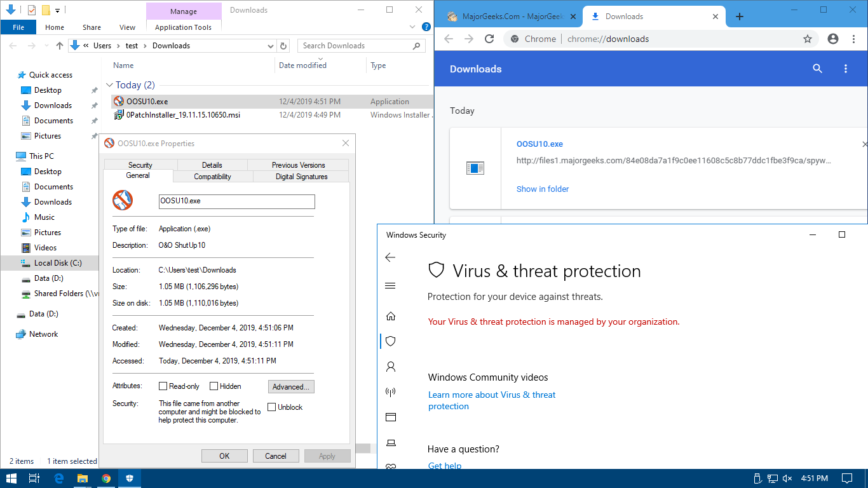
Task: Refresh the Downloads folder in Explorer
Action: click(284, 46)
